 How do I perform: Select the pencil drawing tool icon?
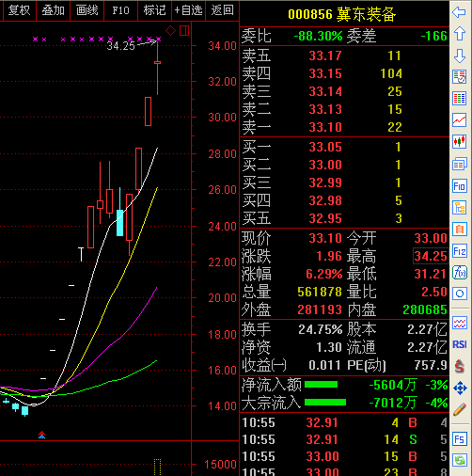click(459, 409)
